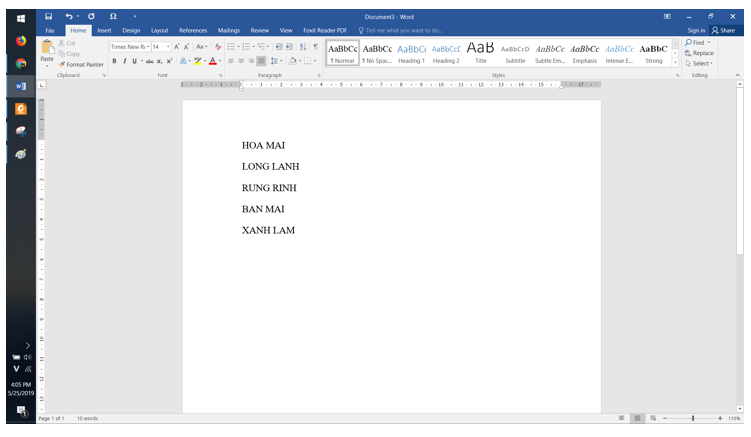This screenshot has height=437, width=751.
Task: Increase font size with Grow Font icon
Action: click(177, 46)
